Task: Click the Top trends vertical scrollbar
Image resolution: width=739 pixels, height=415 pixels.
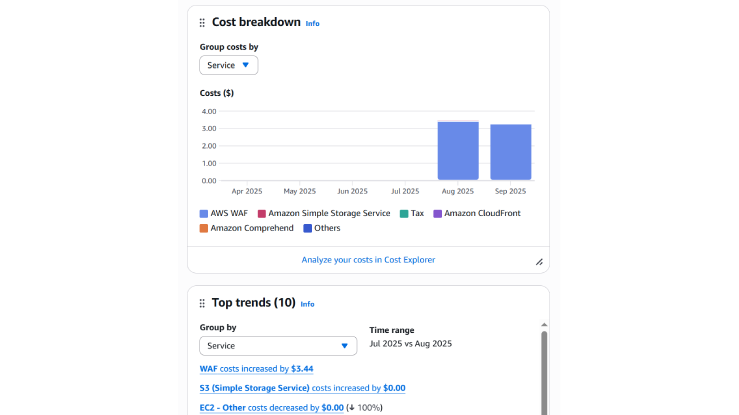Action: (544, 370)
